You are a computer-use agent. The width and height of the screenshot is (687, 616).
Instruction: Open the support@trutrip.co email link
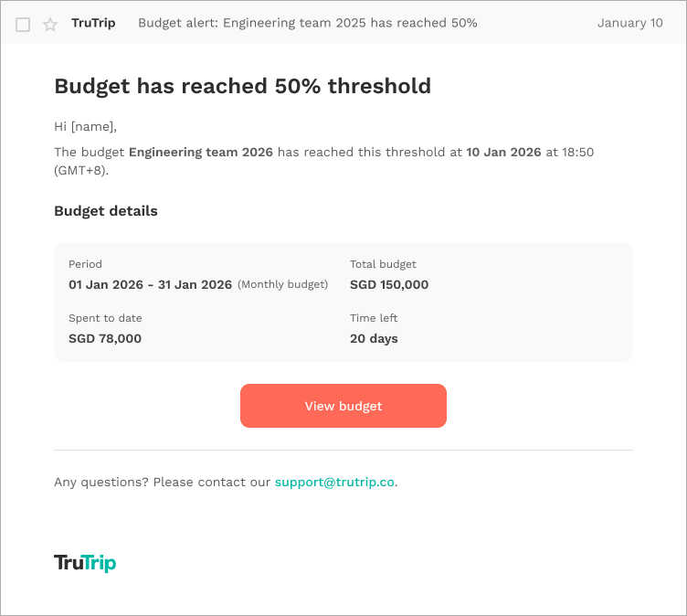(334, 482)
